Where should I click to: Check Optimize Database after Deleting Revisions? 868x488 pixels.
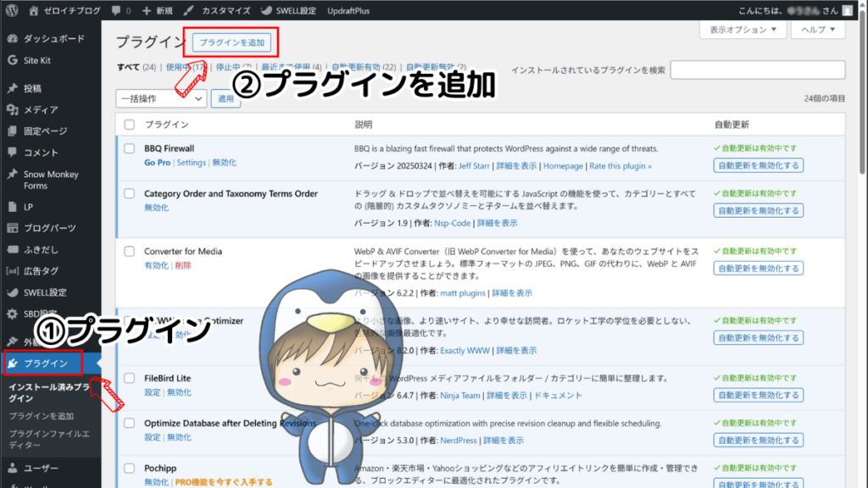tap(129, 424)
